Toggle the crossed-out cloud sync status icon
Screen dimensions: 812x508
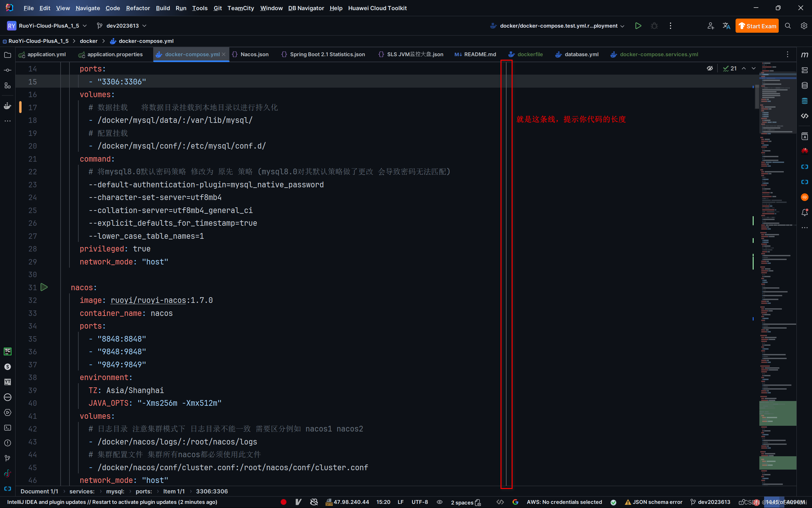(x=314, y=502)
